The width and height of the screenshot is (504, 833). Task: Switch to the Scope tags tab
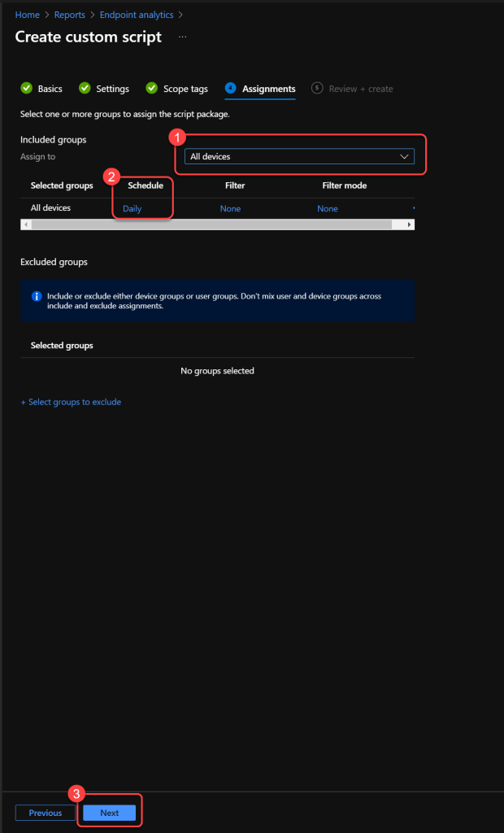185,89
